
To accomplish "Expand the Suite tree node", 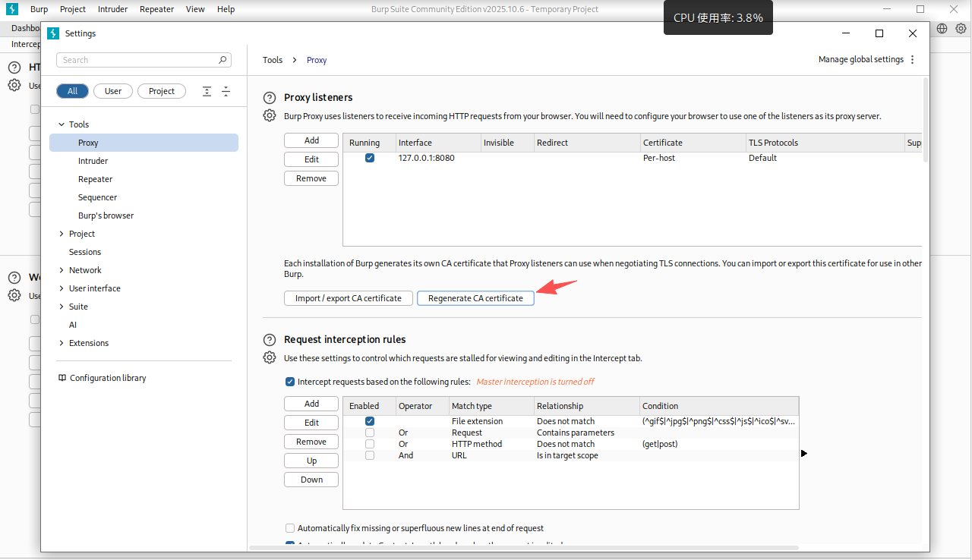I will click(x=62, y=307).
